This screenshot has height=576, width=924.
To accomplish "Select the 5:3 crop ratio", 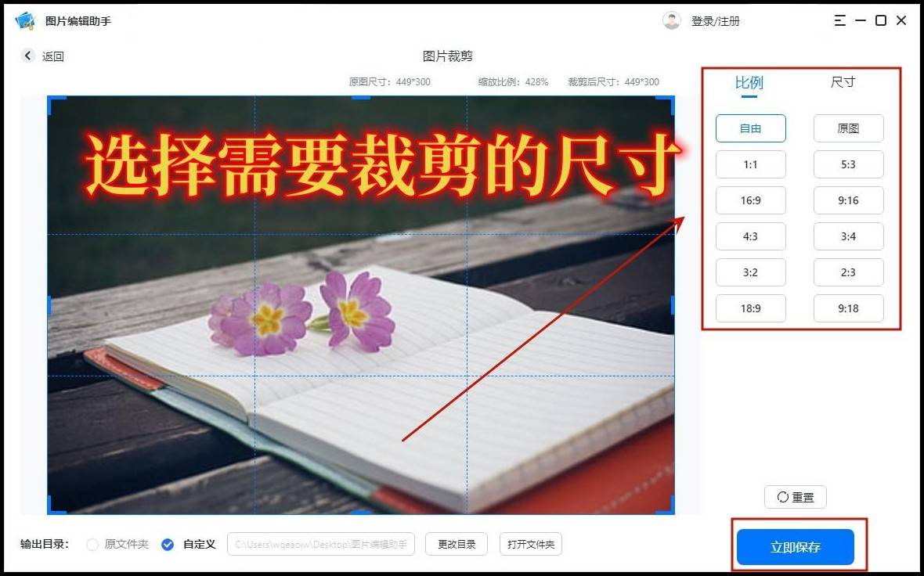I will (x=848, y=164).
